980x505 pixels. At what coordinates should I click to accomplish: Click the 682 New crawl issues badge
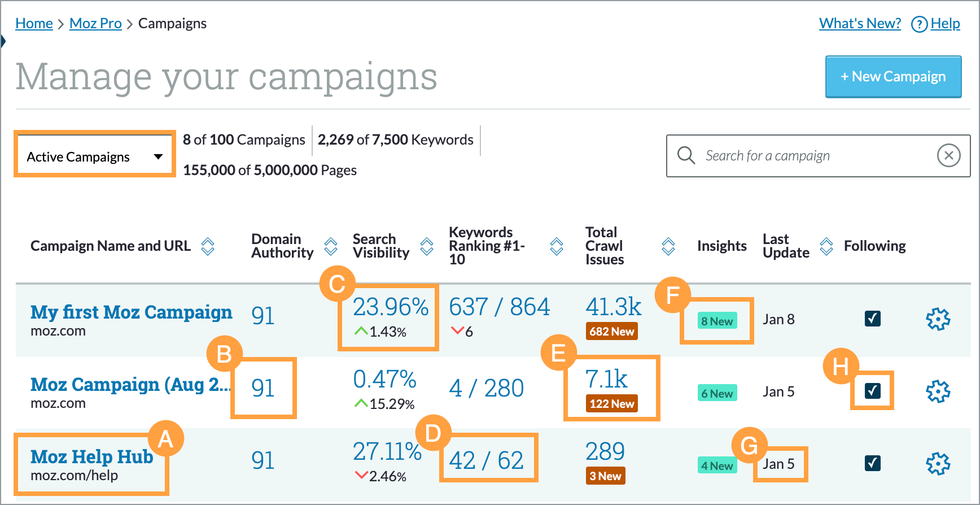(x=611, y=332)
